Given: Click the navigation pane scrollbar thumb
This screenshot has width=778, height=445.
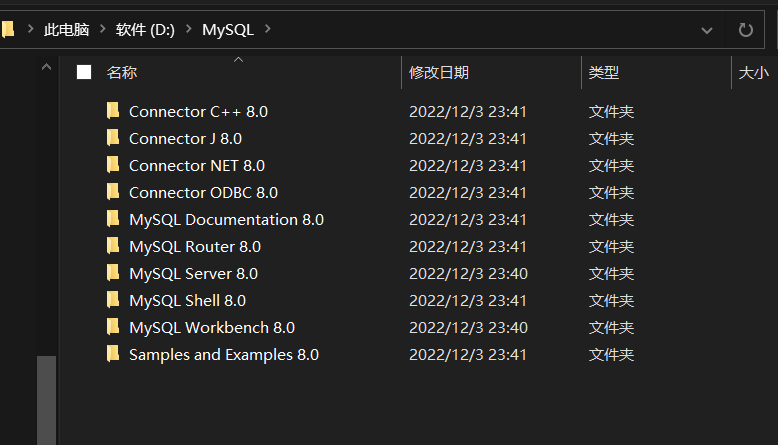Looking at the screenshot, I should pyautogui.click(x=47, y=400).
